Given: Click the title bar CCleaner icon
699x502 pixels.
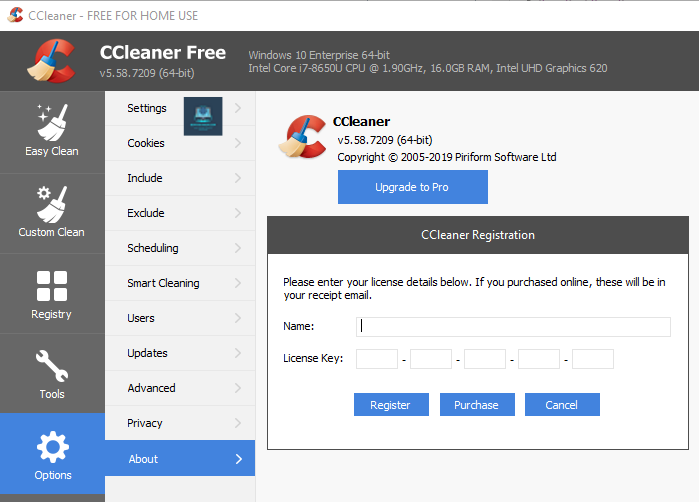Looking at the screenshot, I should 15,15.
